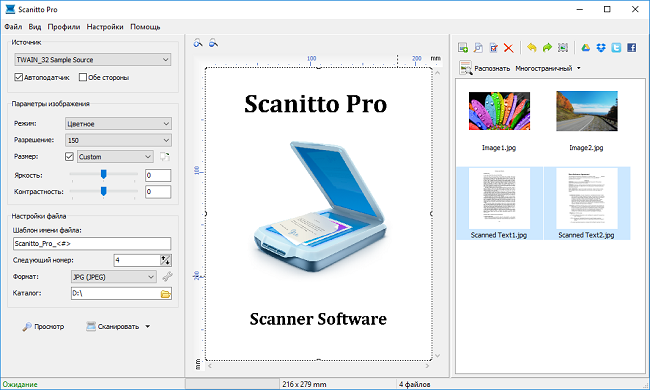Toggle the Автоподатчик checkbox
This screenshot has height=390, width=650.
18,77
